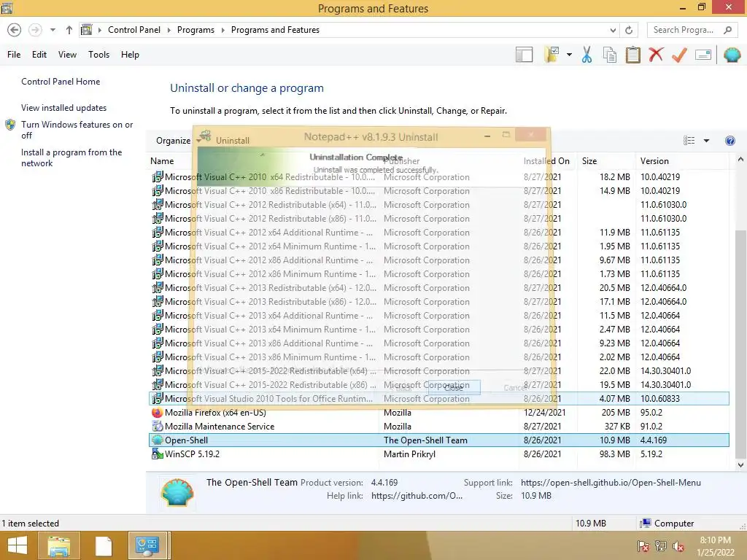Open View installed updates link

click(64, 108)
